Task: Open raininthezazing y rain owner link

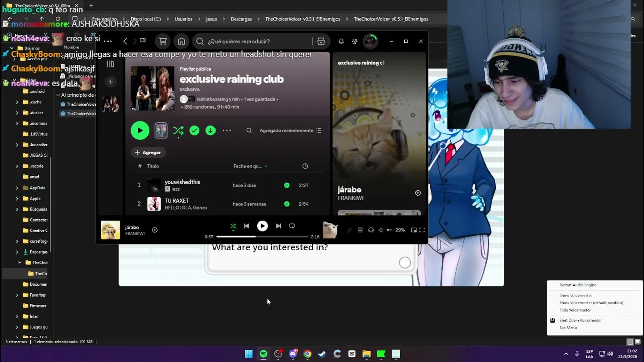Action: point(218,99)
